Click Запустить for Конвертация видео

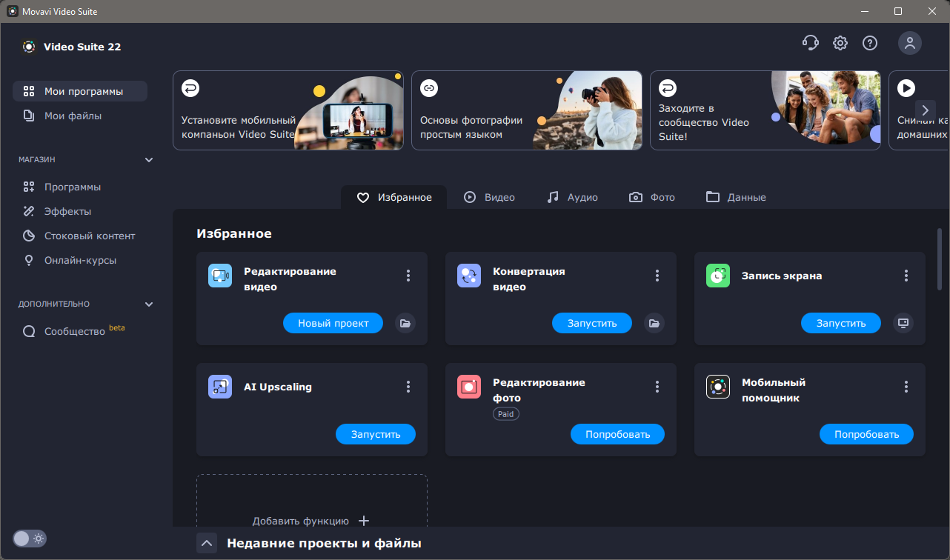[592, 323]
